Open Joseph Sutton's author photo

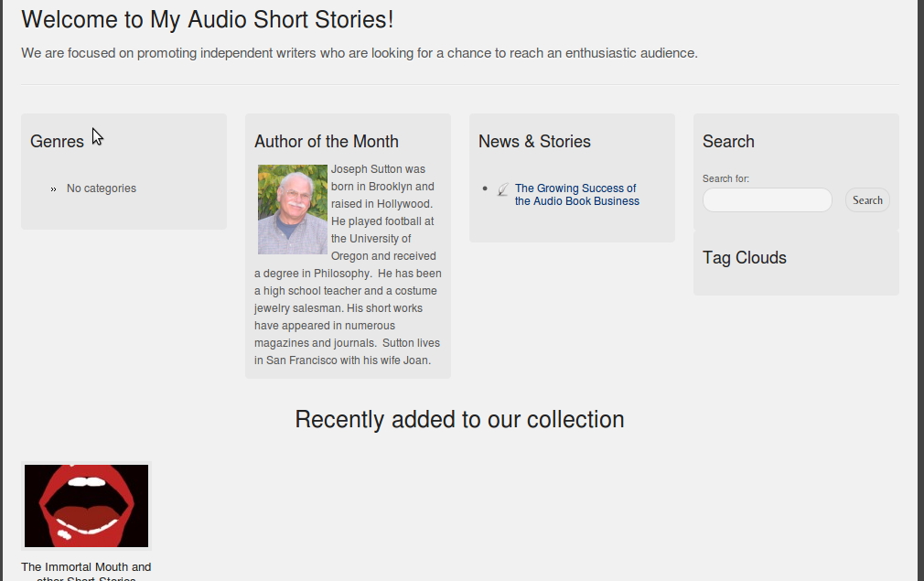point(293,210)
